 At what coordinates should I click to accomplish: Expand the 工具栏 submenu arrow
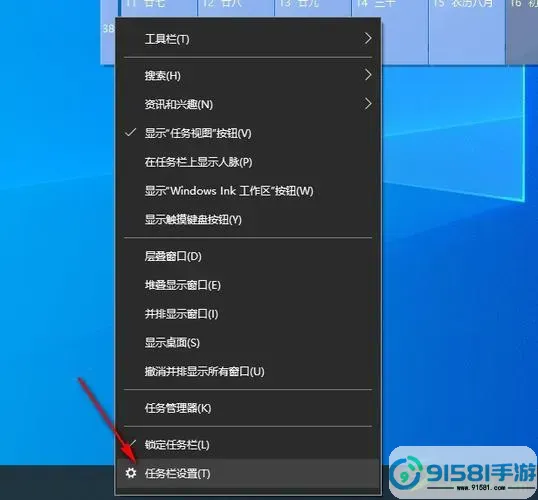368,38
